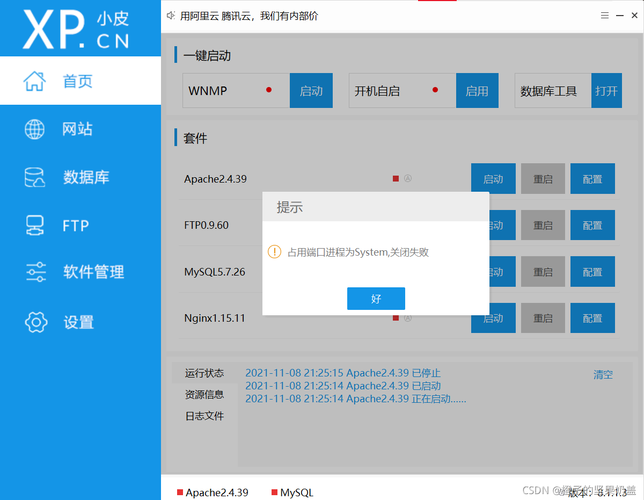
Task: Restart FTP0.9.60 with 重启 button
Action: click(x=543, y=225)
